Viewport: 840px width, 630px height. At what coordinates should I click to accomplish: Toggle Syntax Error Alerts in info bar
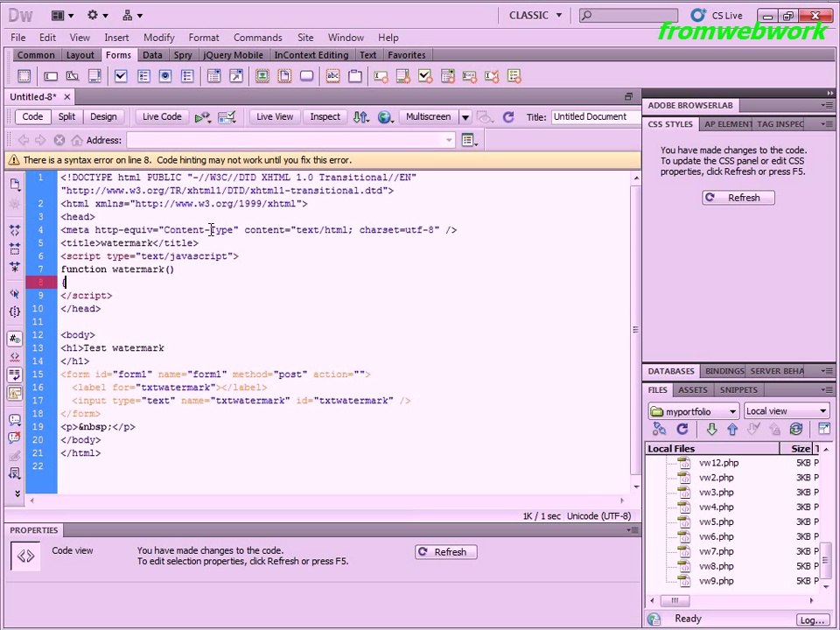tap(15, 393)
